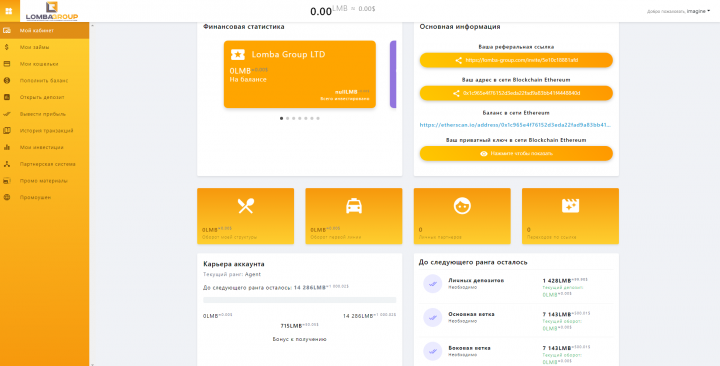Screen dimensions: 720x366
Task: Click the Текущий ранг: Agent text
Action: pos(232,274)
